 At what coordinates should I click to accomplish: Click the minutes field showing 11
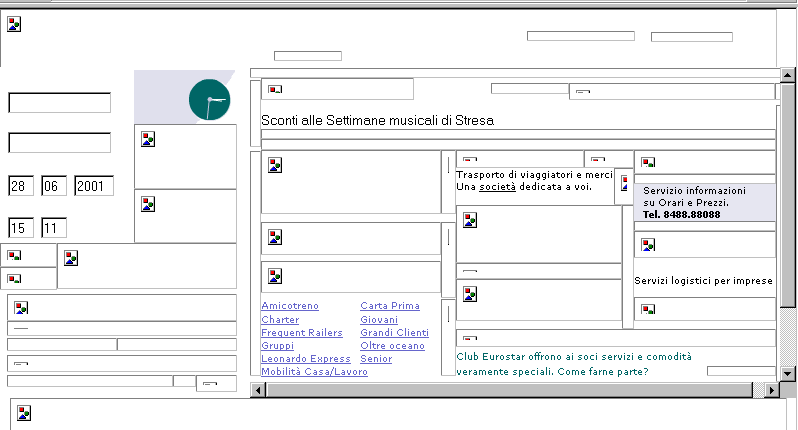pyautogui.click(x=53, y=228)
